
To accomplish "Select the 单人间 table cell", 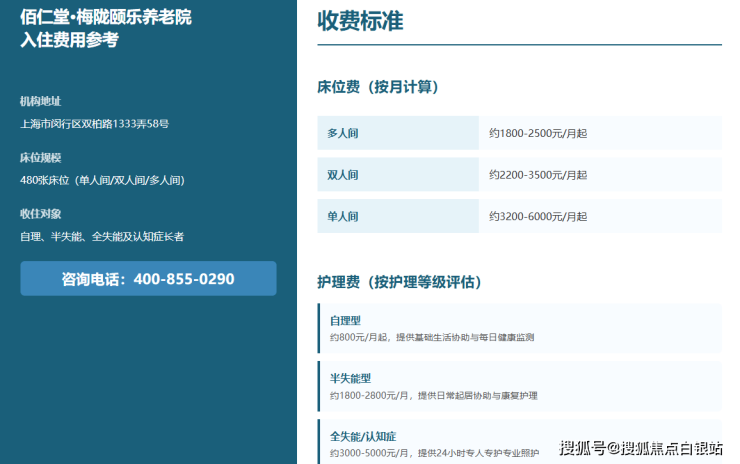I will click(398, 216).
